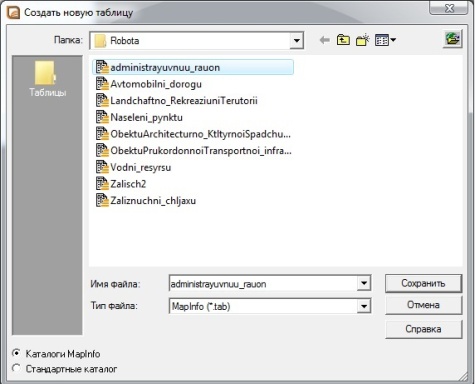
Task: Close the Создать новую таблицу dialog
Action: [449, 8]
